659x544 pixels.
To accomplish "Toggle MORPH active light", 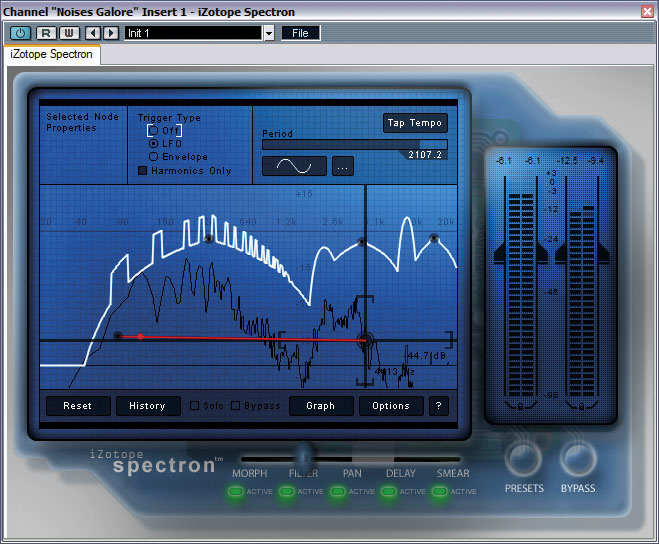I will 236,491.
